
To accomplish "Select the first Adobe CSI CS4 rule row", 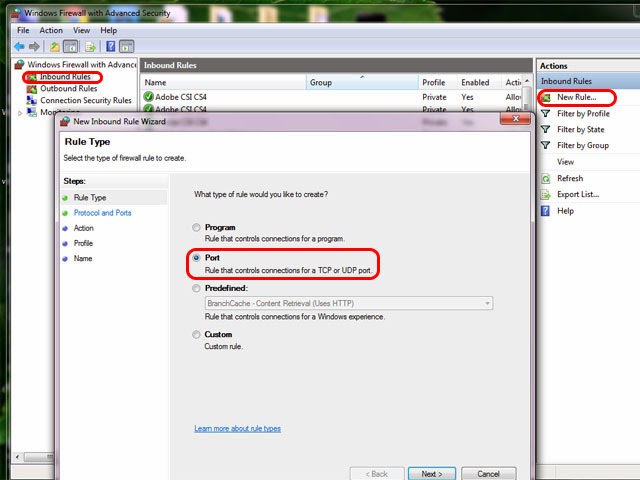I will tap(331, 97).
